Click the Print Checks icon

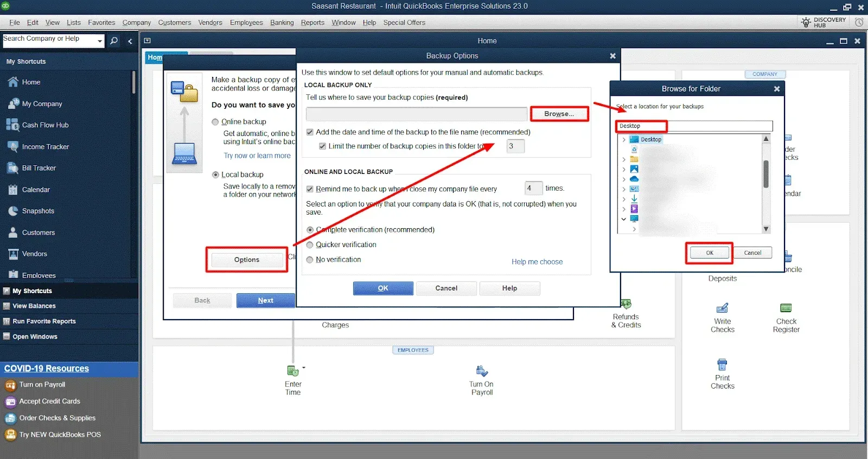pyautogui.click(x=722, y=365)
